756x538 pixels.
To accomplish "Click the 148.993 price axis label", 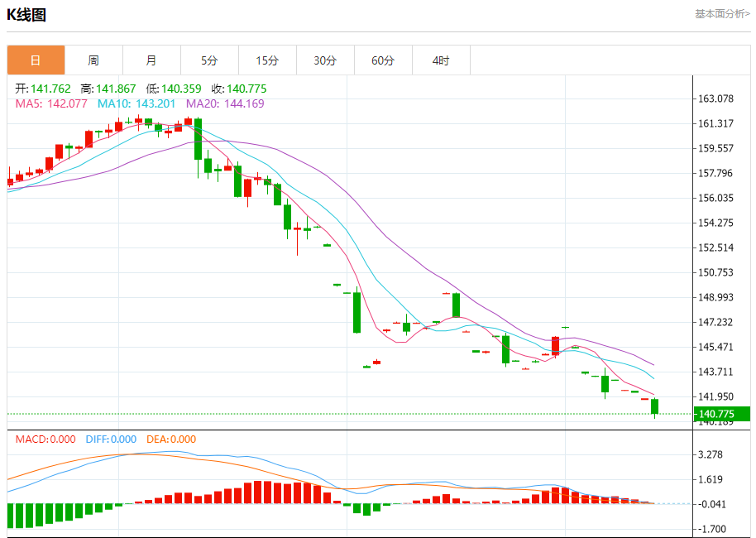I will [x=716, y=297].
